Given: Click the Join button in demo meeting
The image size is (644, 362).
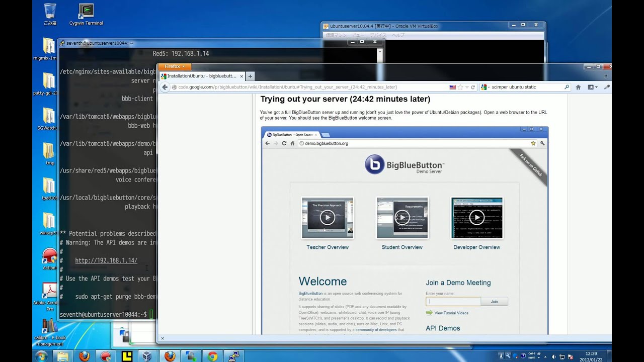Looking at the screenshot, I should point(494,302).
